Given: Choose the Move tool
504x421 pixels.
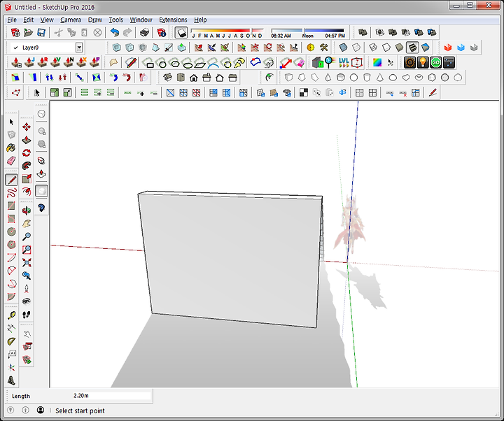Looking at the screenshot, I should click(27, 127).
